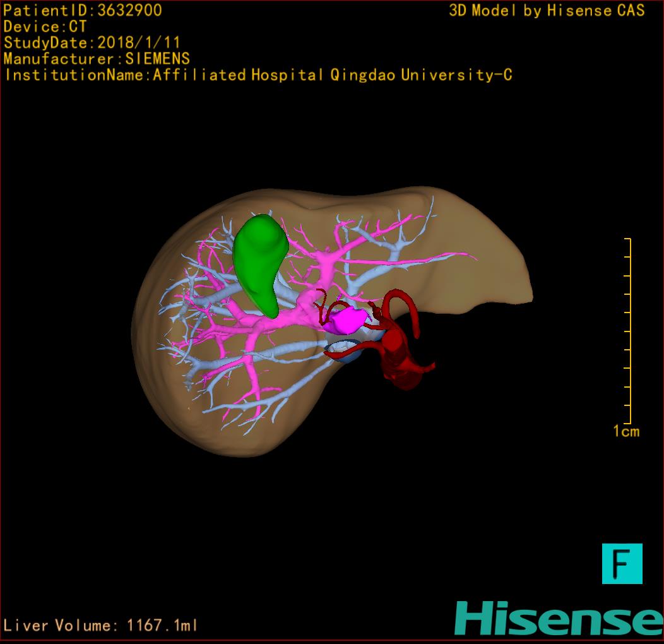Click the Manufacturer:SIEMENS label
The height and width of the screenshot is (644, 664).
point(97,59)
